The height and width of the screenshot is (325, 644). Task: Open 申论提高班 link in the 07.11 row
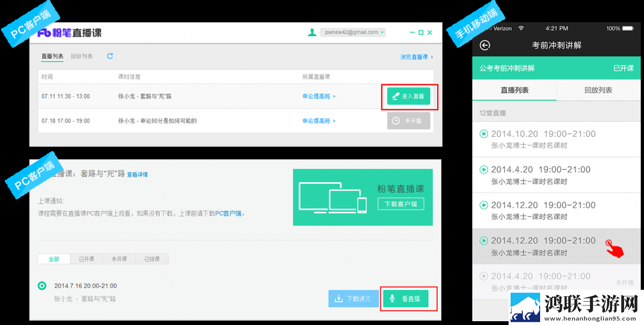coord(318,96)
